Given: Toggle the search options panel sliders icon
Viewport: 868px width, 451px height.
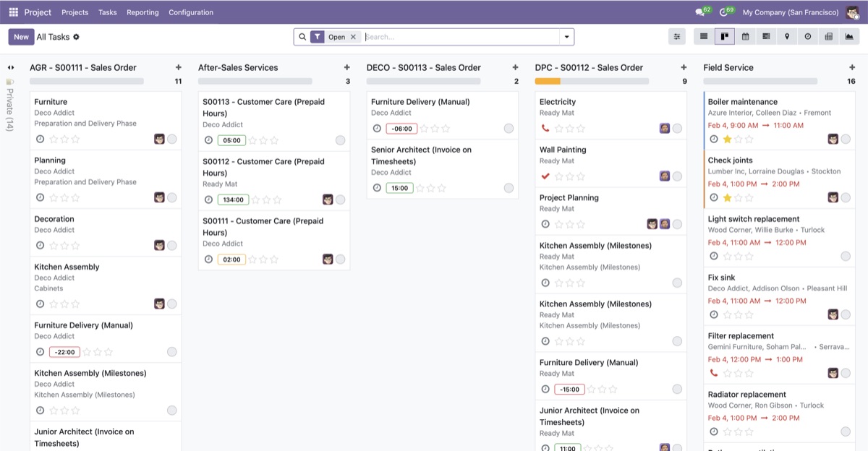Looking at the screenshot, I should click(677, 37).
